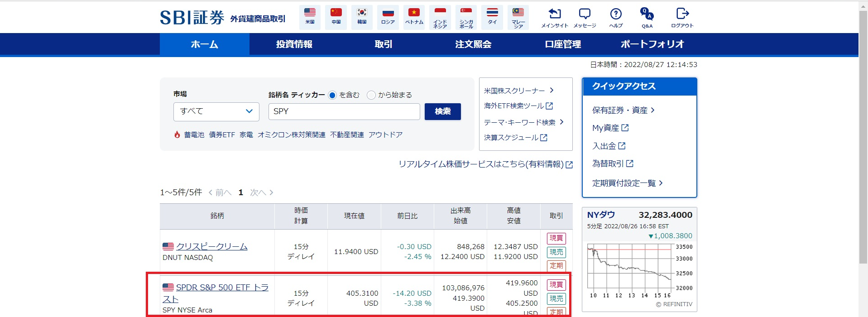Screen dimensions: 868x317
Task: Click the オミクロン株対策関連 theme link
Action: tap(292, 135)
